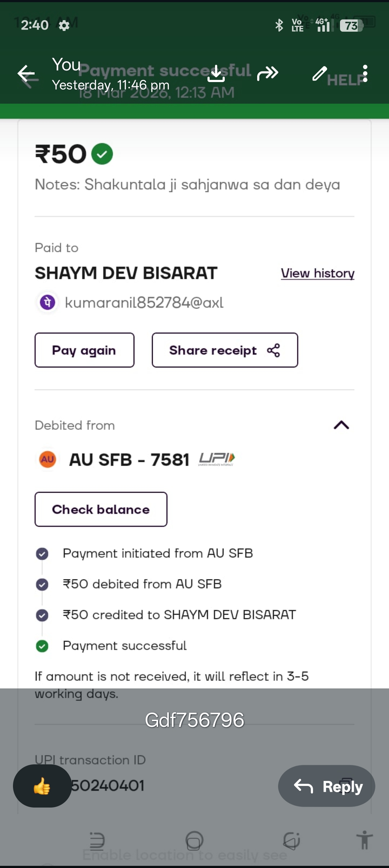The height and width of the screenshot is (868, 389).
Task: Open the pencil edit tool
Action: (x=319, y=73)
